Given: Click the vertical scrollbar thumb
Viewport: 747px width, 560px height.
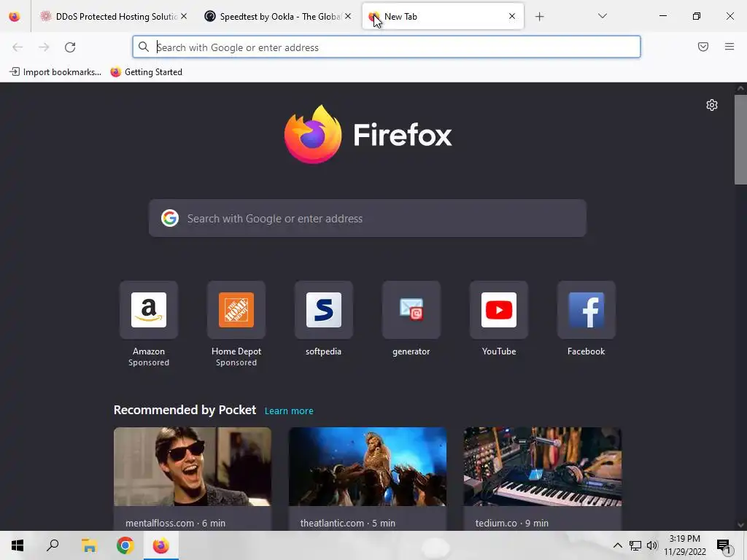Looking at the screenshot, I should tap(740, 139).
